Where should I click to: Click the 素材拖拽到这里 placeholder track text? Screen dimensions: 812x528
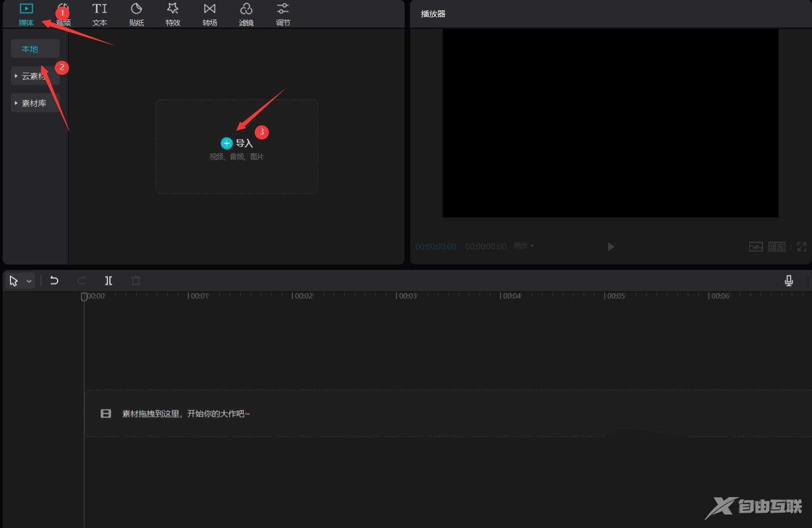186,414
